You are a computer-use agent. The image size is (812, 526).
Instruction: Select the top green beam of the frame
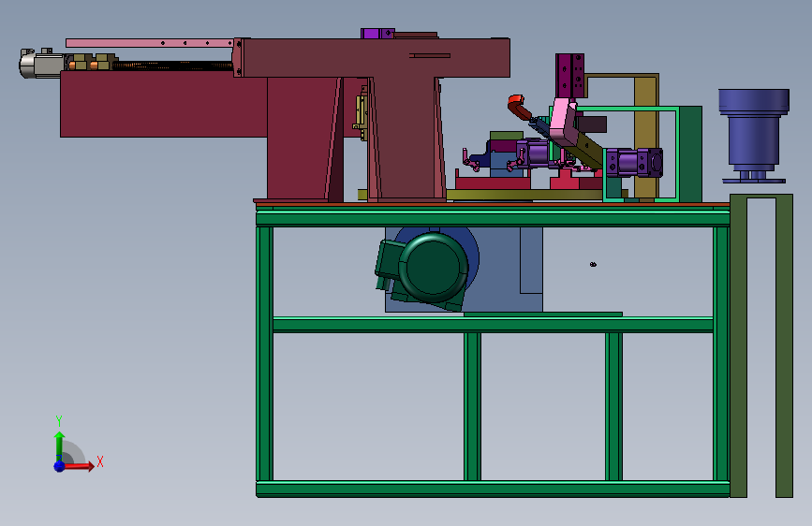tap(493, 217)
